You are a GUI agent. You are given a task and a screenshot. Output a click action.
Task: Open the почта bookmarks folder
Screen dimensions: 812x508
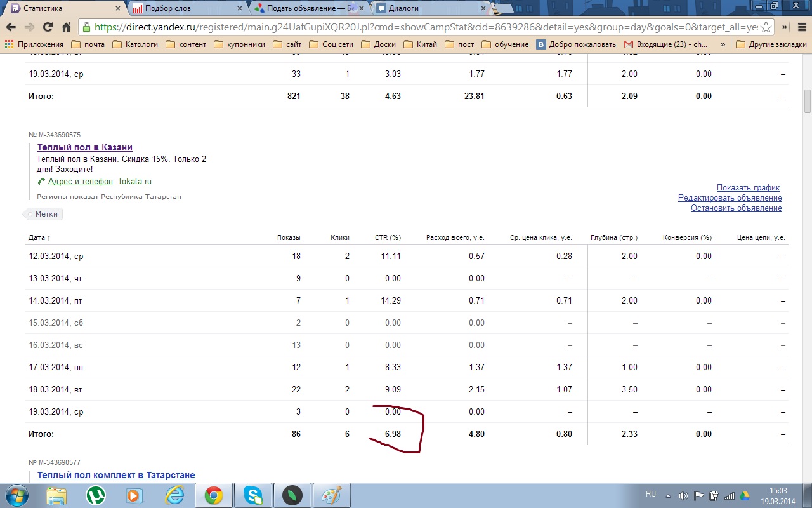pos(88,44)
